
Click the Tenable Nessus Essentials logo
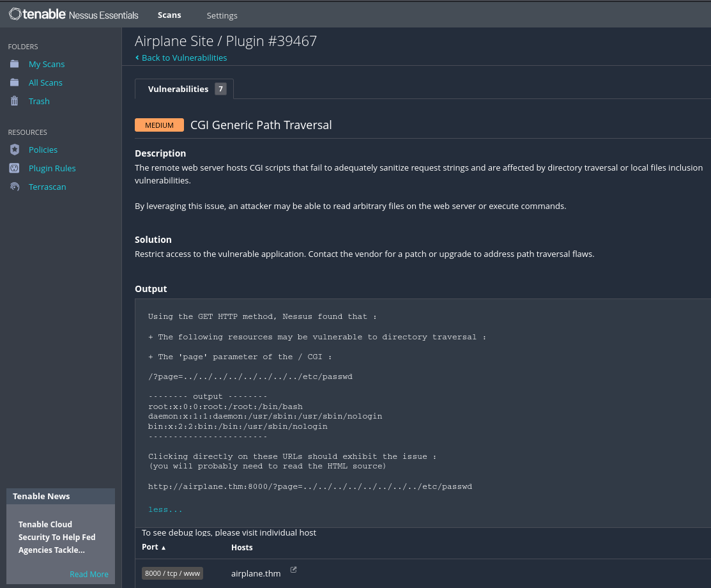[x=73, y=14]
